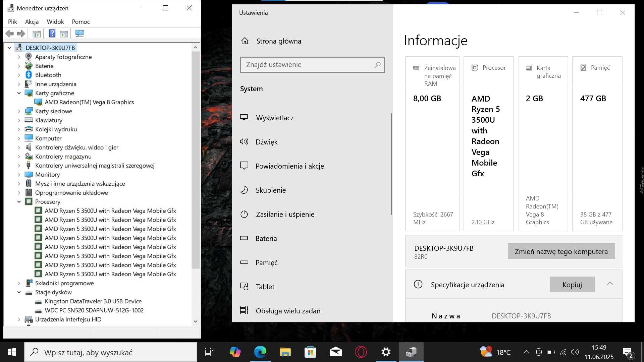The image size is (644, 362).
Task: Click Zmień nazwę tego komputera button
Action: (x=561, y=251)
